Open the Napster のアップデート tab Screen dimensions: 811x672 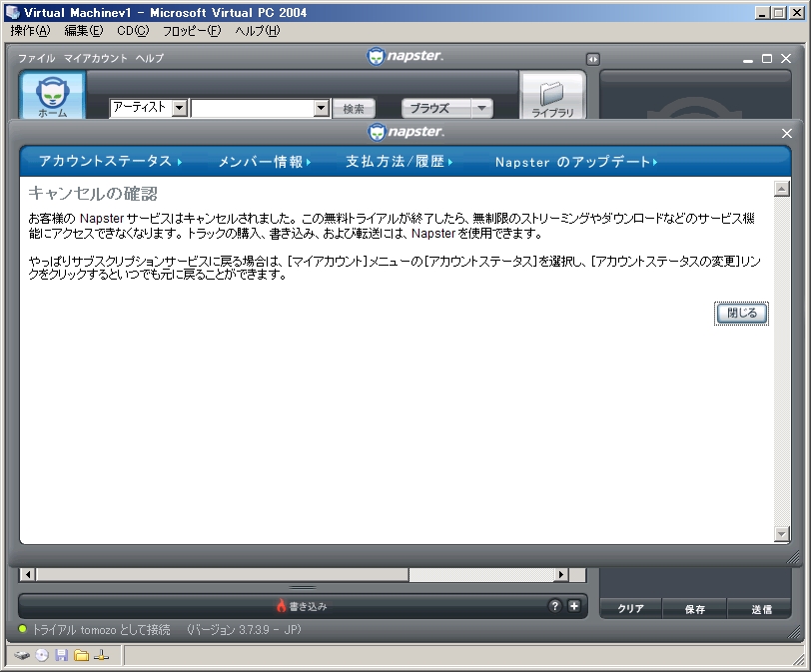576,162
